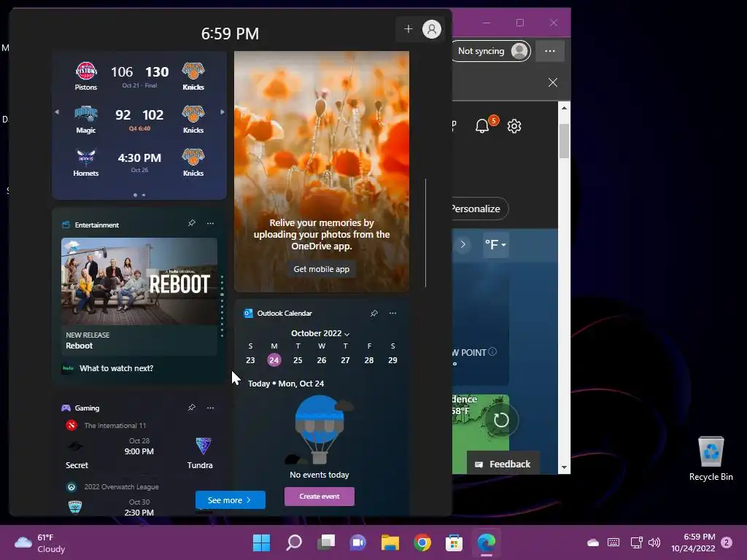Screen dimensions: 747x560
Task: Select October 28 in the calendar
Action: point(368,360)
